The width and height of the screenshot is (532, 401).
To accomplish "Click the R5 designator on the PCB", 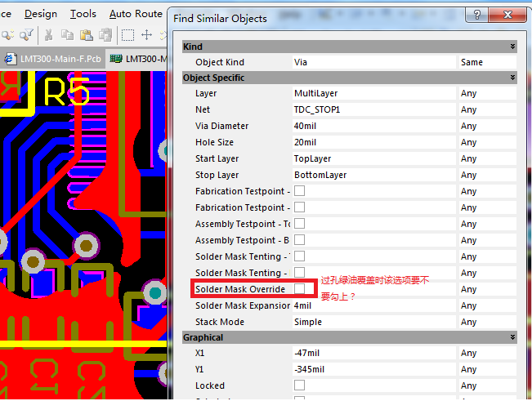I will (66, 91).
